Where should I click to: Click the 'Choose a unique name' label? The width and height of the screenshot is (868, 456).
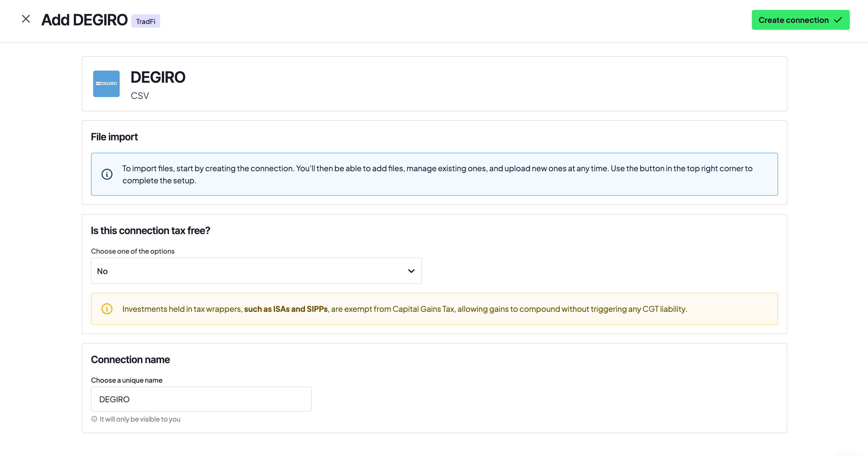click(127, 380)
